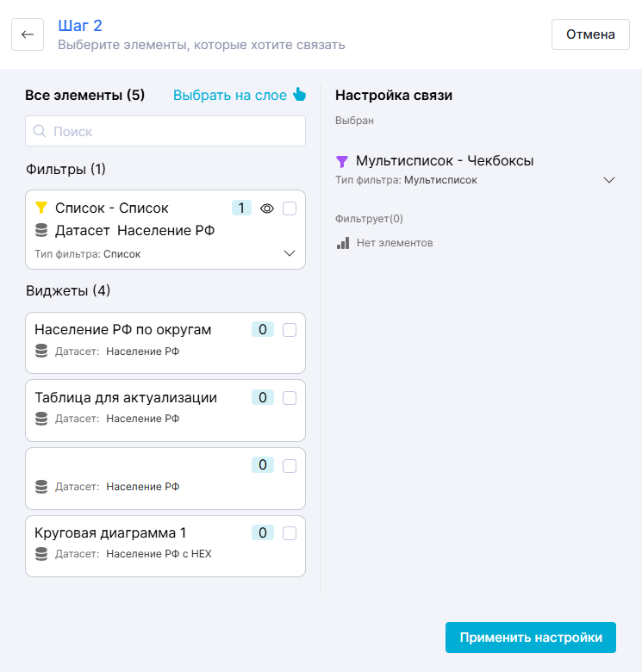Tick the Таблица для актуализации checkbox
The height and width of the screenshot is (672, 642).
290,397
